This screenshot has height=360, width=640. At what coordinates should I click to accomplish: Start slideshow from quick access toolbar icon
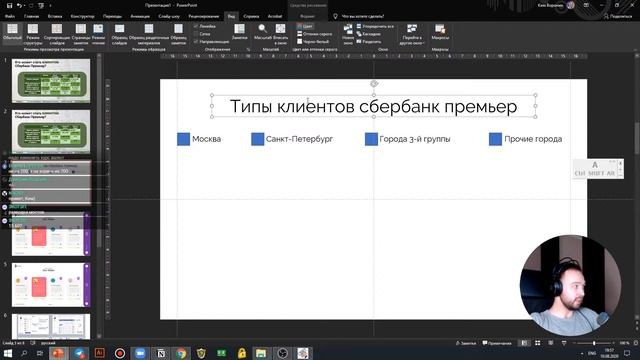point(41,5)
